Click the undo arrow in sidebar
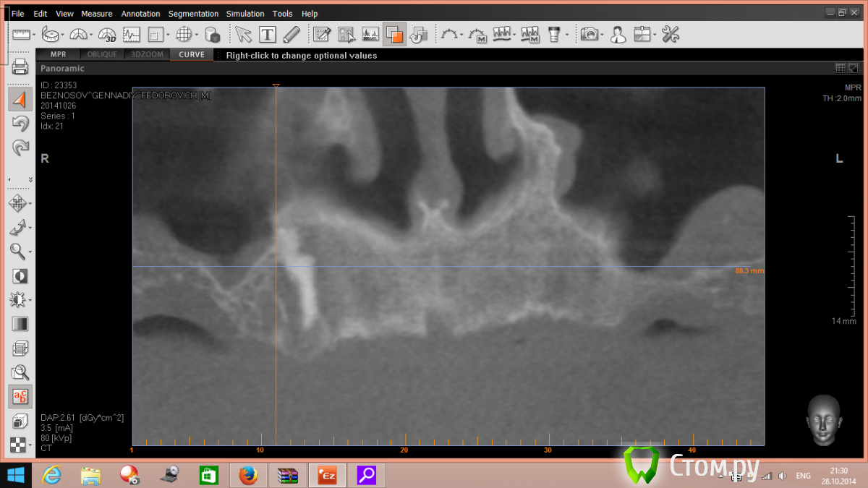868x488 pixels. click(x=20, y=124)
